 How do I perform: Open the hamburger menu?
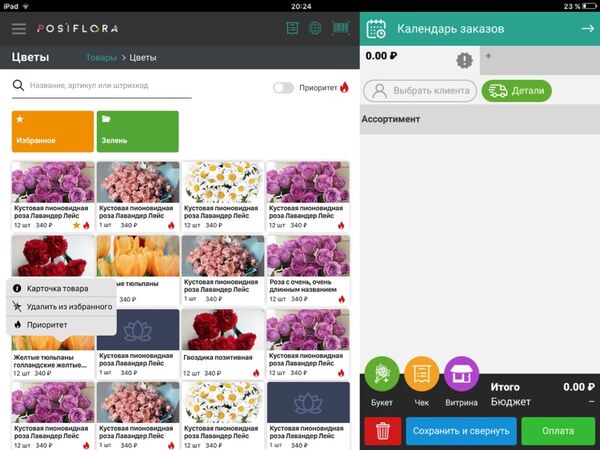pos(19,29)
